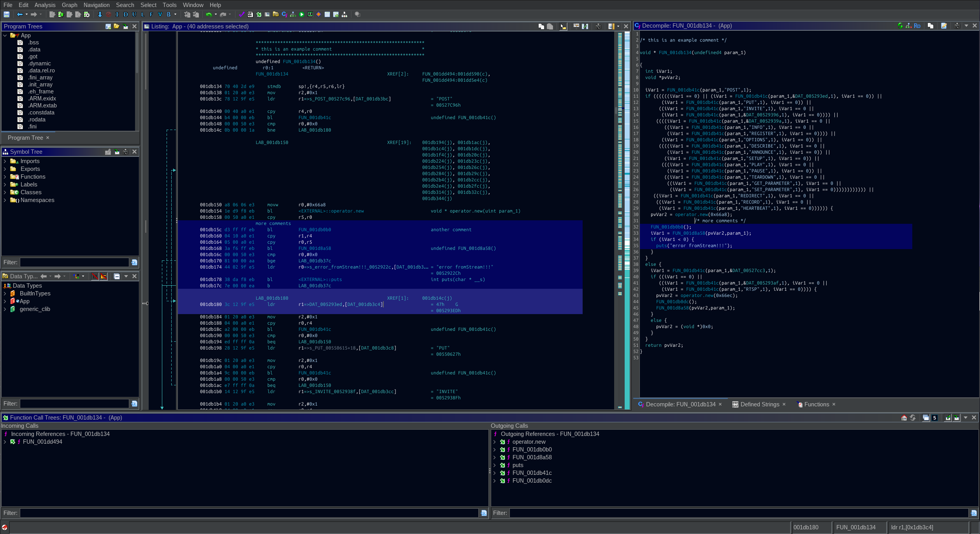Open the Analysis menu

(x=45, y=5)
